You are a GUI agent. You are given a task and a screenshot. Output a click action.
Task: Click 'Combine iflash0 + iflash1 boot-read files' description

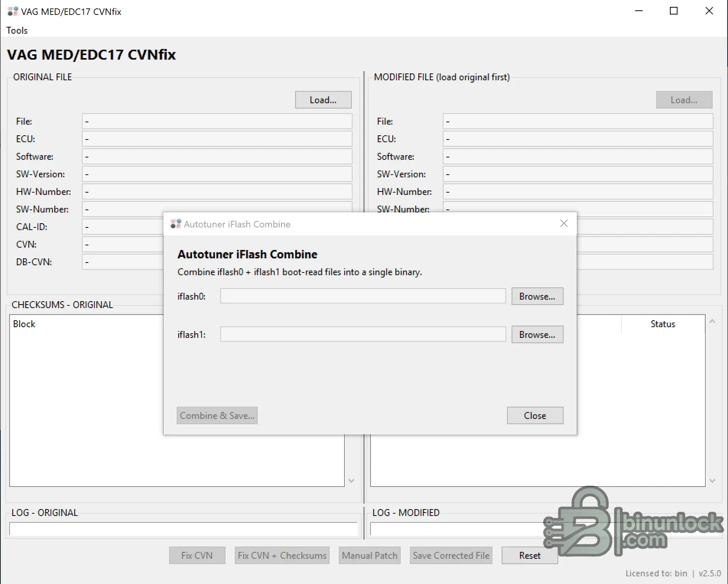point(300,272)
